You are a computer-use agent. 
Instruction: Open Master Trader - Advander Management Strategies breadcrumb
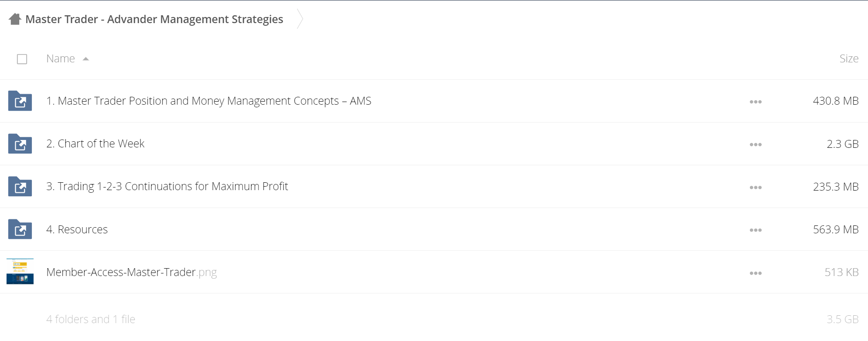154,19
